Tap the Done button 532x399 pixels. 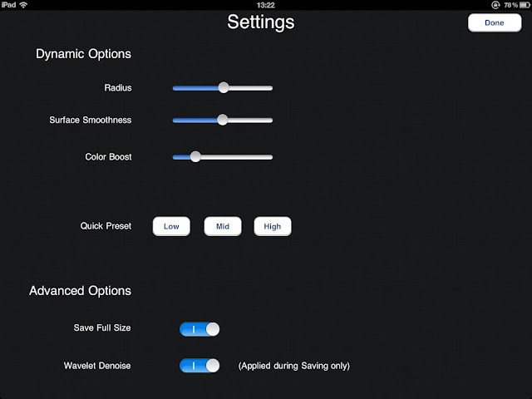pyautogui.click(x=494, y=23)
